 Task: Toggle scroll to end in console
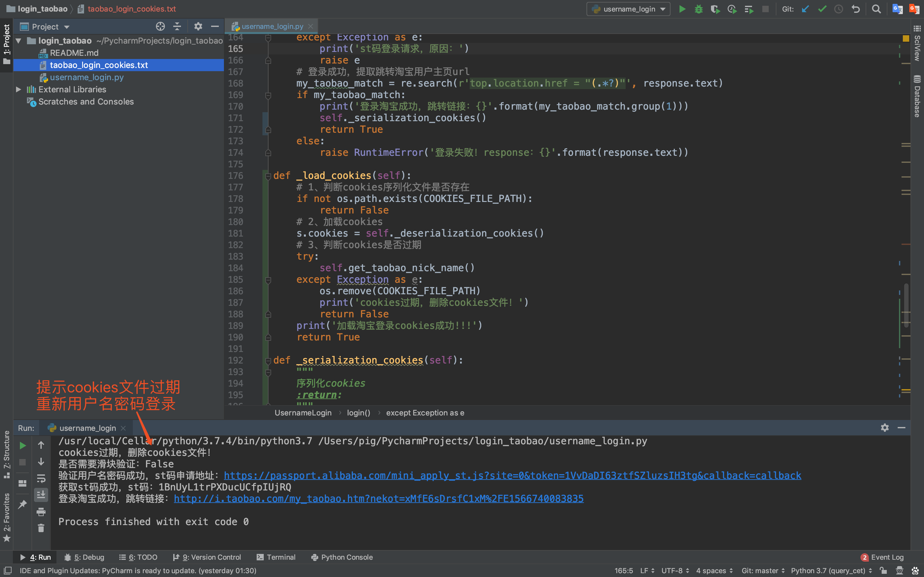pyautogui.click(x=41, y=495)
